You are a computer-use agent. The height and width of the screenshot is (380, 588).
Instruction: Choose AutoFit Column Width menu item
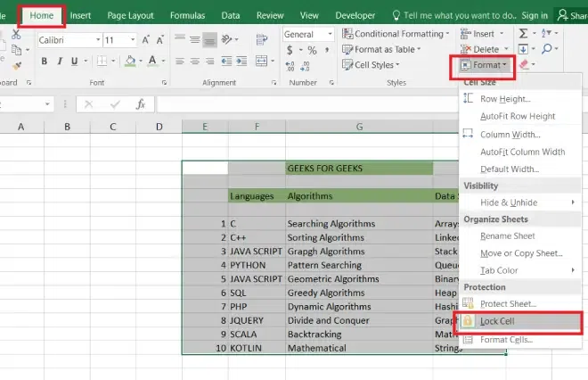click(x=522, y=152)
